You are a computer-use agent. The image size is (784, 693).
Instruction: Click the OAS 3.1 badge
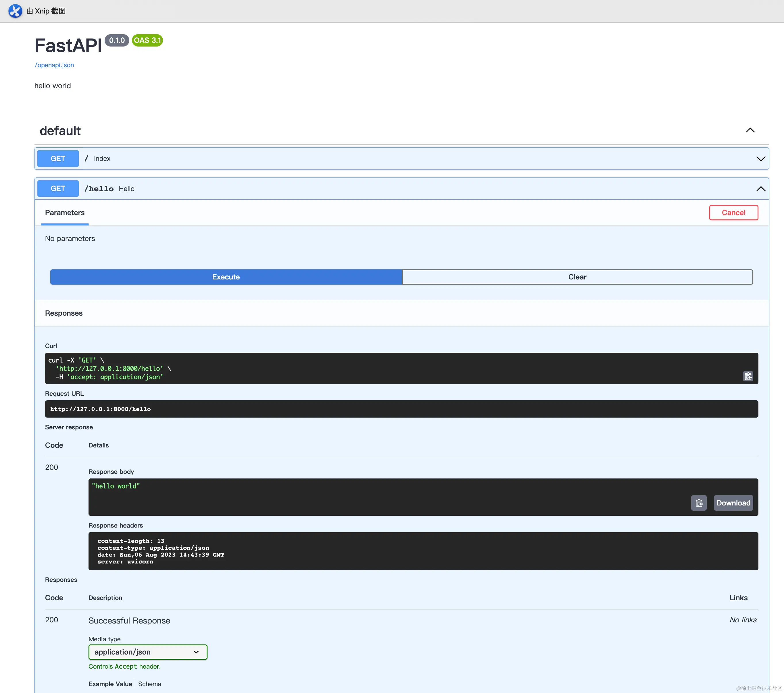tap(147, 40)
